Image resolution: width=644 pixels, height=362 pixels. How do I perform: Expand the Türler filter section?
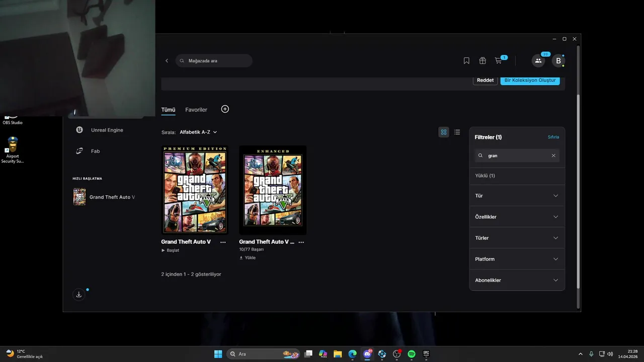click(x=517, y=238)
